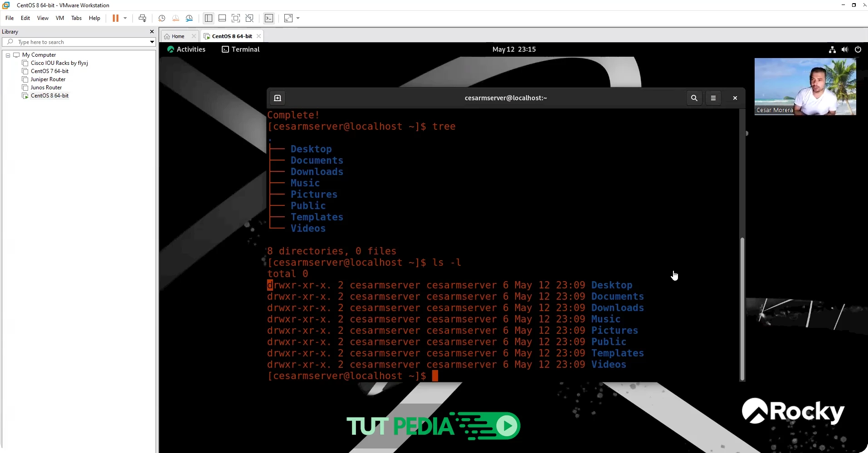
Task: Switch to Unity mode
Action: tap(249, 18)
